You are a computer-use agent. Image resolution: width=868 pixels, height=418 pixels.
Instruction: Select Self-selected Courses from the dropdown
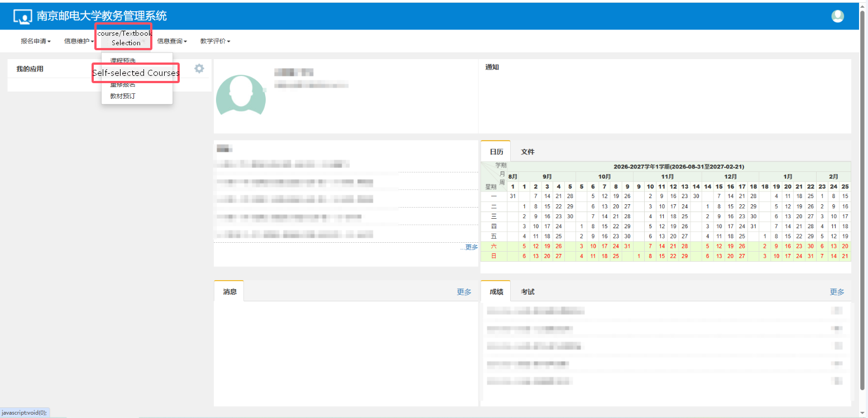(136, 73)
